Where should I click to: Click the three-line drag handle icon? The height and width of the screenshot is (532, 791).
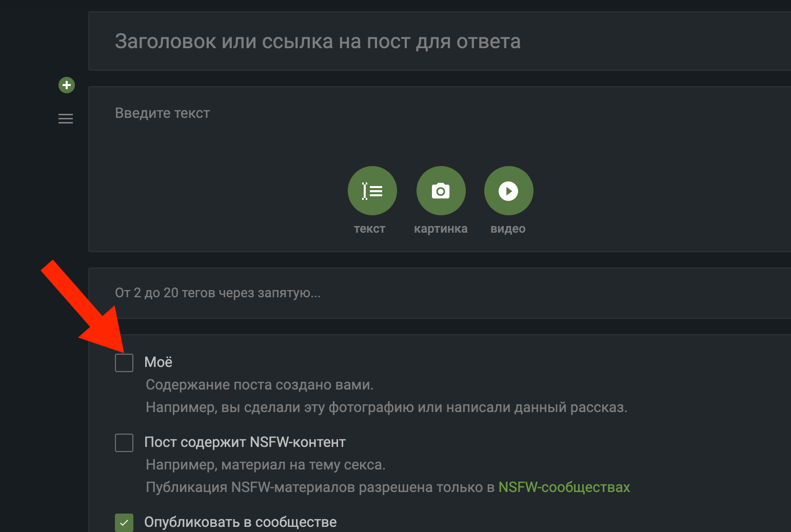(x=66, y=119)
